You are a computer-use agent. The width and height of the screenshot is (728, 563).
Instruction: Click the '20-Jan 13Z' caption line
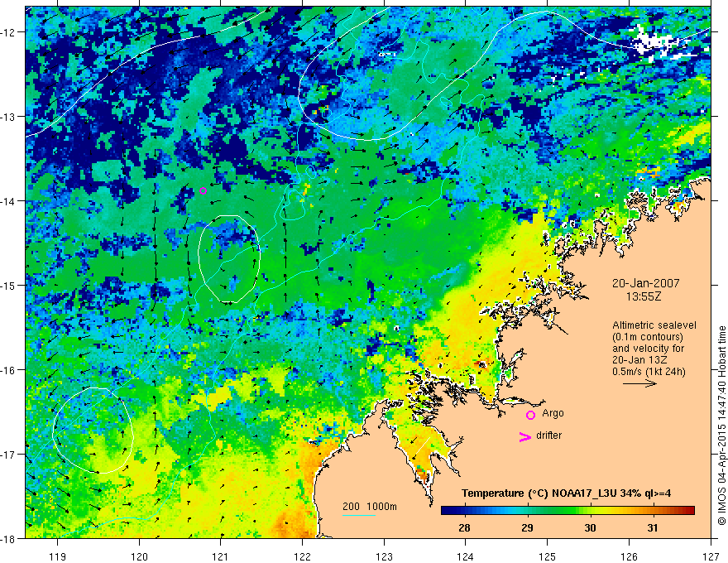tap(639, 360)
